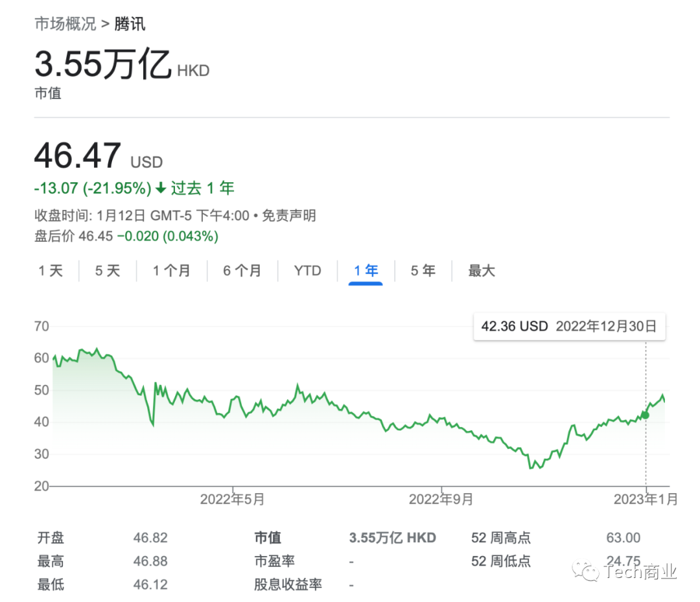
Task: Click the 市值 label in stats table
Action: [x=268, y=538]
